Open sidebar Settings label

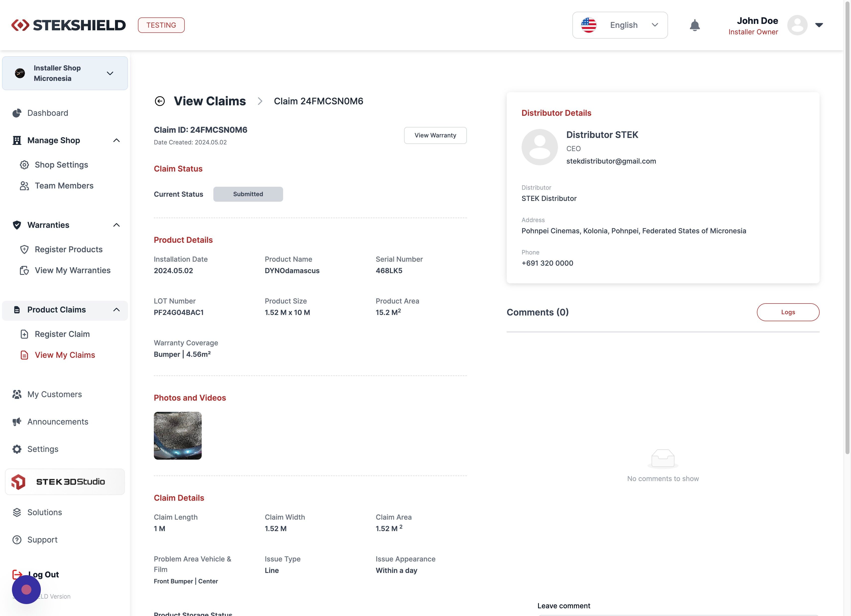coord(43,449)
